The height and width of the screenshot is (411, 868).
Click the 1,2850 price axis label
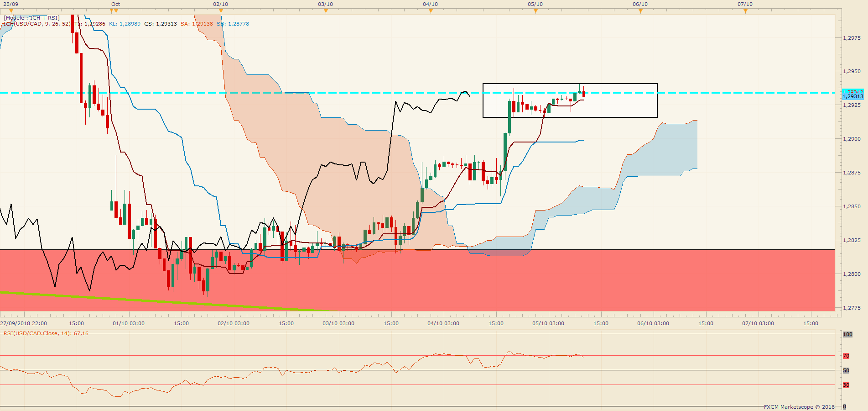852,206
